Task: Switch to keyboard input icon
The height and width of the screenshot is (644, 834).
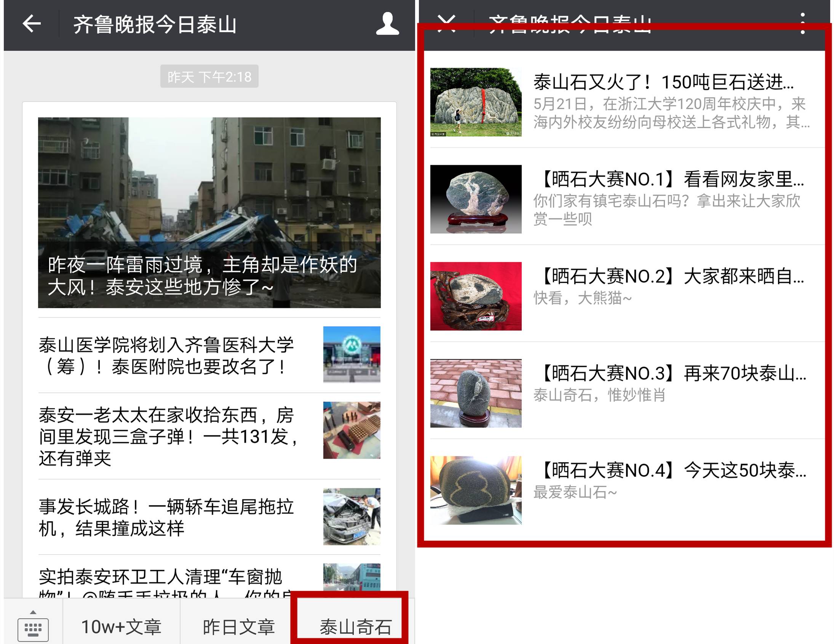Action: tap(33, 627)
